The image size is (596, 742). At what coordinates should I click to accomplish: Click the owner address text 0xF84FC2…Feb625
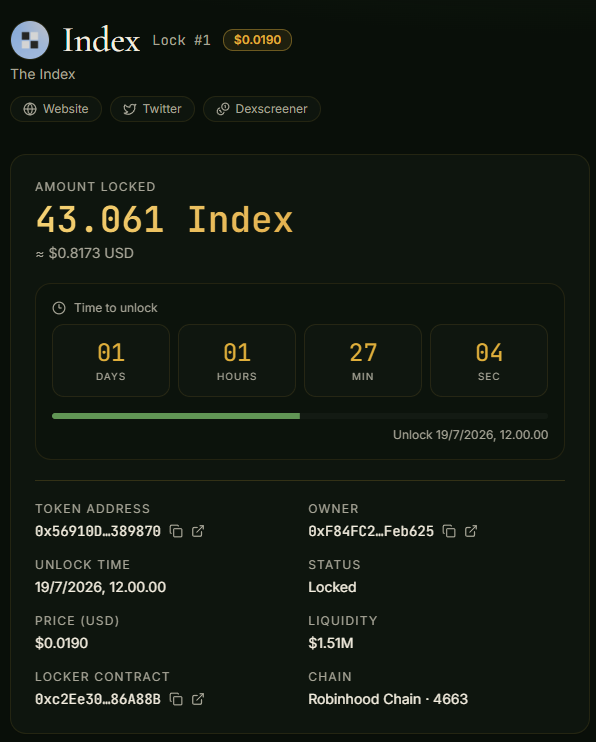(x=371, y=531)
